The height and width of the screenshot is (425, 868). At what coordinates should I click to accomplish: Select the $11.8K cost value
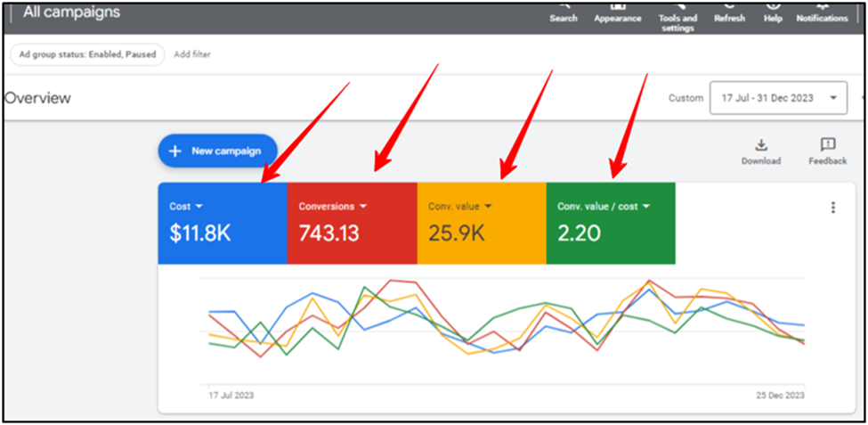(199, 233)
